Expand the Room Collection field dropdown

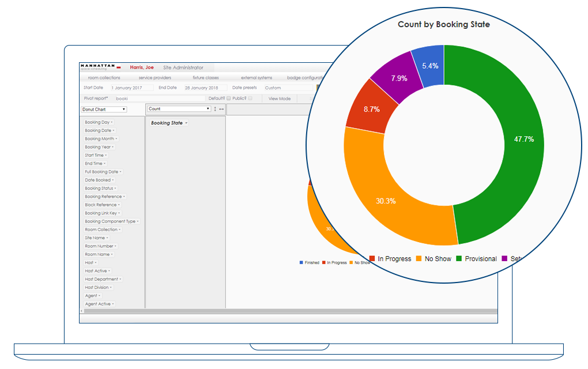[120, 229]
